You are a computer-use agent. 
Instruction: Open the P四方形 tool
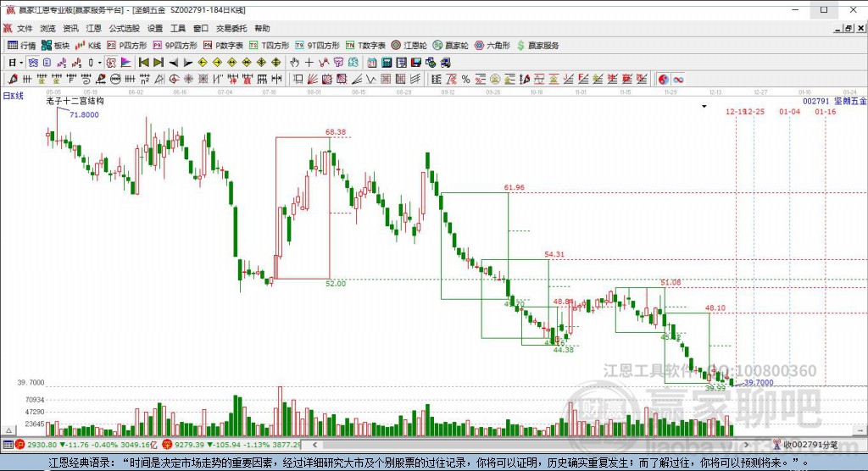pos(127,46)
